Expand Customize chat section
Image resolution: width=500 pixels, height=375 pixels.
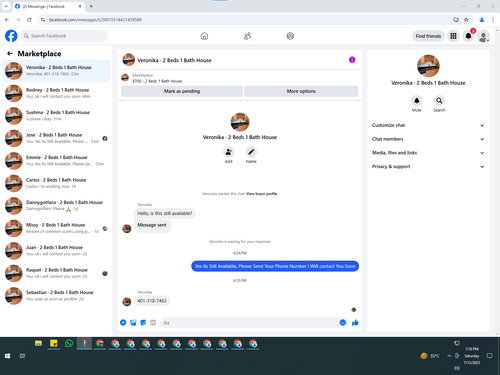428,125
